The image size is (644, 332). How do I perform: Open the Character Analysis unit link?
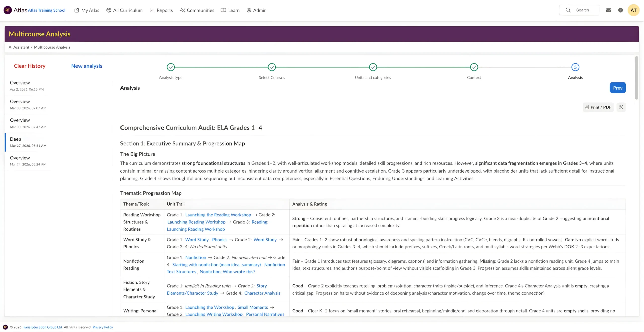pyautogui.click(x=262, y=293)
